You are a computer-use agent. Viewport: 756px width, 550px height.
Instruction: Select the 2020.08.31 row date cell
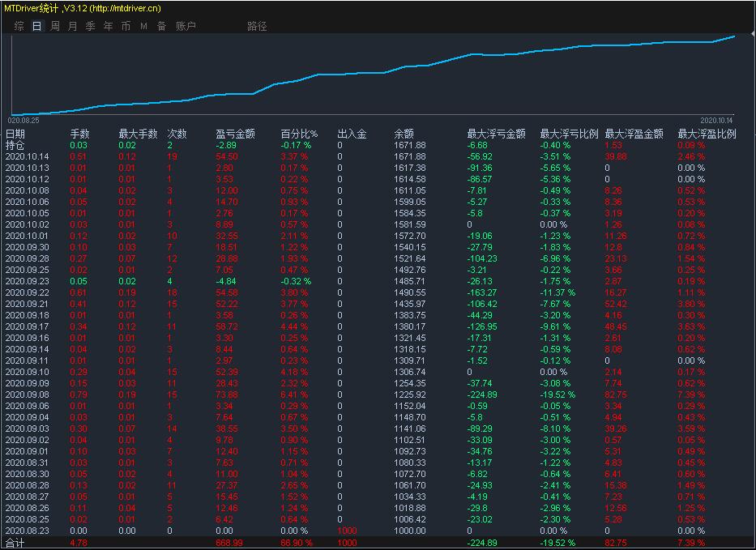tap(27, 463)
